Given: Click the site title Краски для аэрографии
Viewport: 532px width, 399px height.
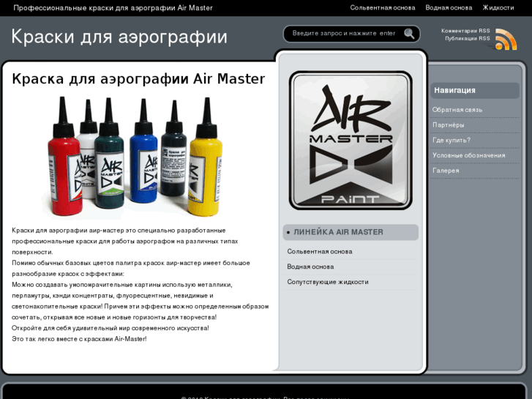Looking at the screenshot, I should tap(119, 37).
